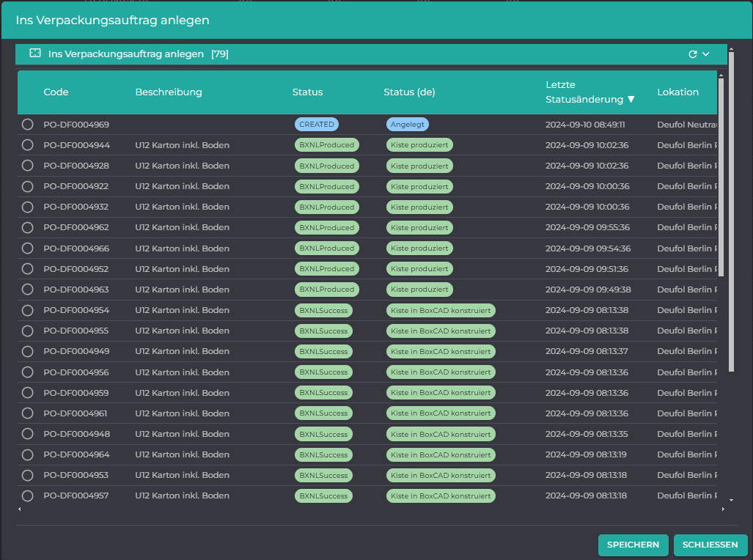The image size is (753, 560).
Task: Choose radio for PO-DF0004963
Action: tap(27, 290)
